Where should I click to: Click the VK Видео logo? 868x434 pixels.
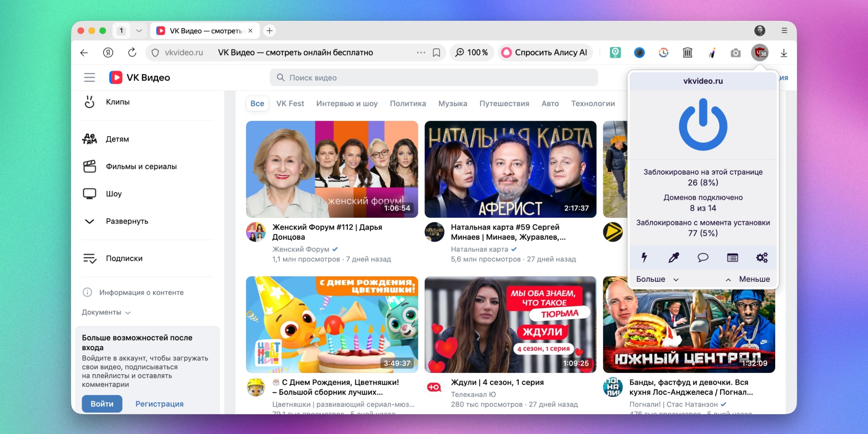(x=140, y=78)
